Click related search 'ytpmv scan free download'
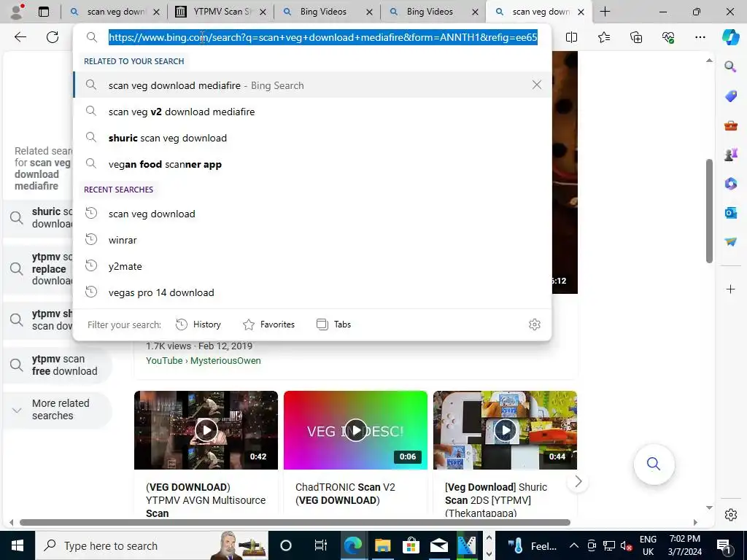This screenshot has height=560, width=747. click(x=57, y=365)
